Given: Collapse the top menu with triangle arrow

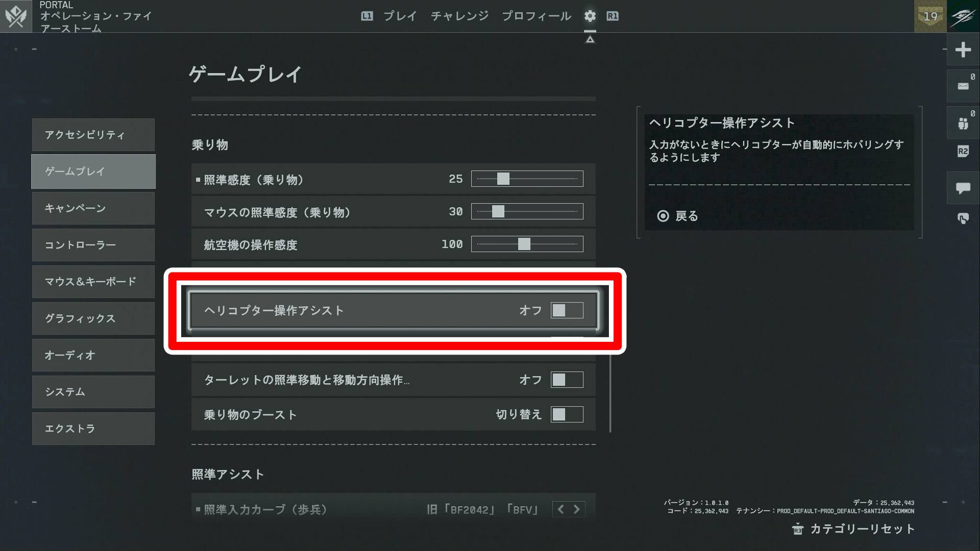Looking at the screenshot, I should click(x=590, y=39).
